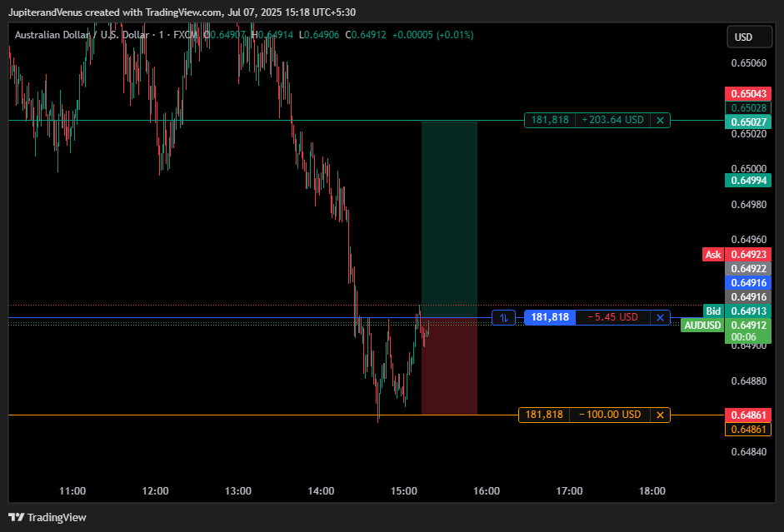Click the 0.64980 price axis label
The image size is (784, 532).
(x=748, y=204)
